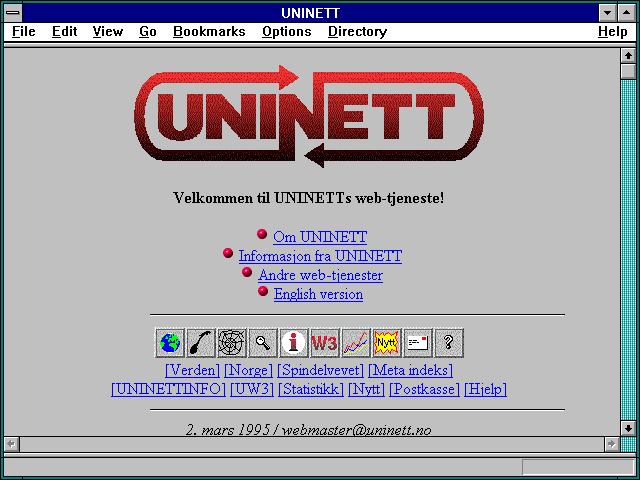The image size is (640, 480).
Task: Click the [Nytt] text link
Action: coord(367,389)
